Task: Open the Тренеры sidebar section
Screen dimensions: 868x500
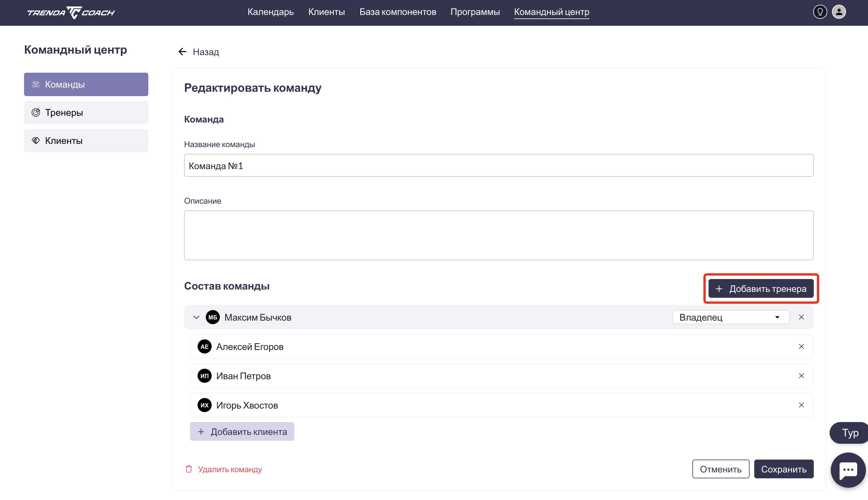Action: (x=86, y=113)
